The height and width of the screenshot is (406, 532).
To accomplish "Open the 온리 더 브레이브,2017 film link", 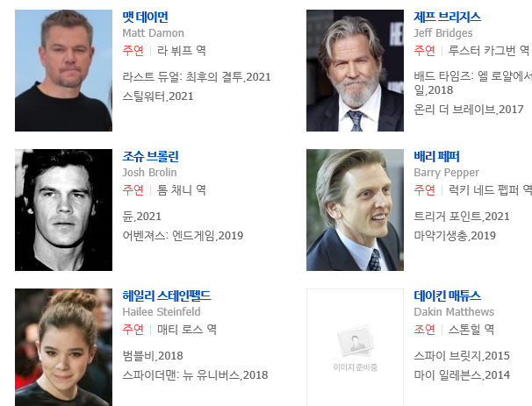I will tap(469, 109).
